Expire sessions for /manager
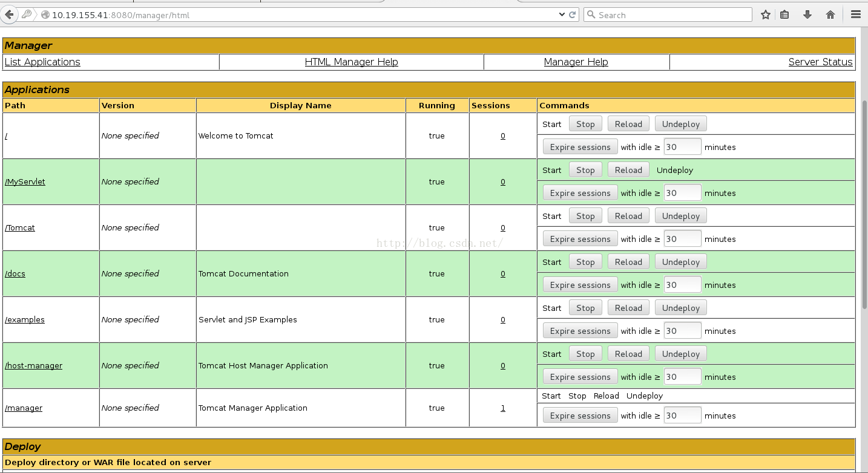 [x=580, y=416]
